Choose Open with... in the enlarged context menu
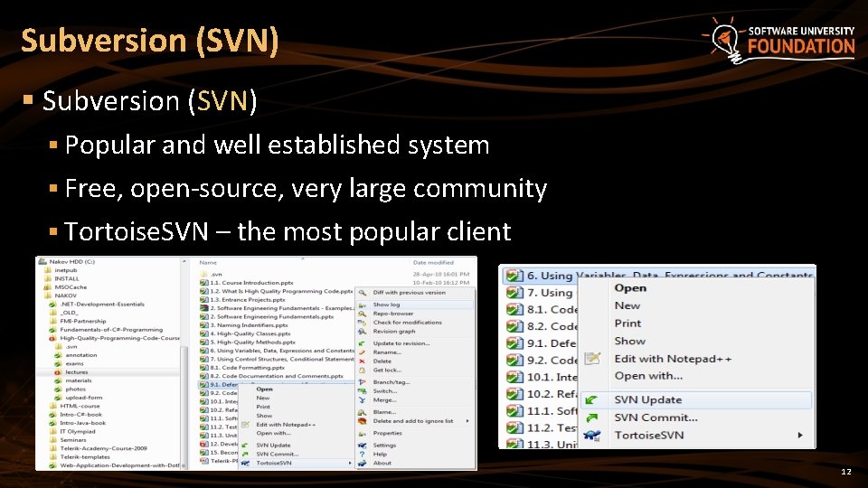The image size is (868, 488). 648,376
